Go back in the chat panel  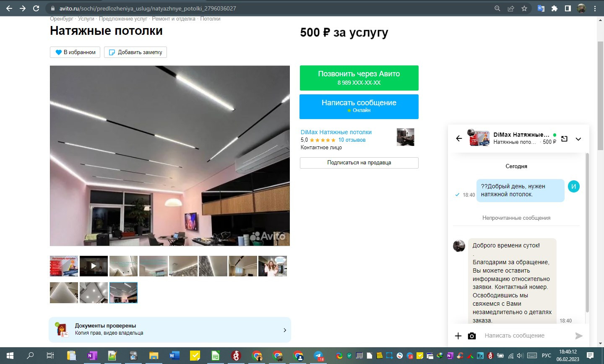click(459, 138)
